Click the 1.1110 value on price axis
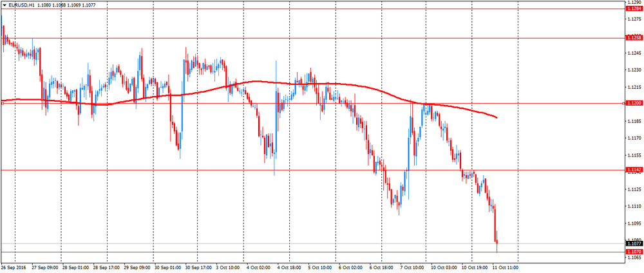The width and height of the screenshot is (644, 273). [633, 207]
